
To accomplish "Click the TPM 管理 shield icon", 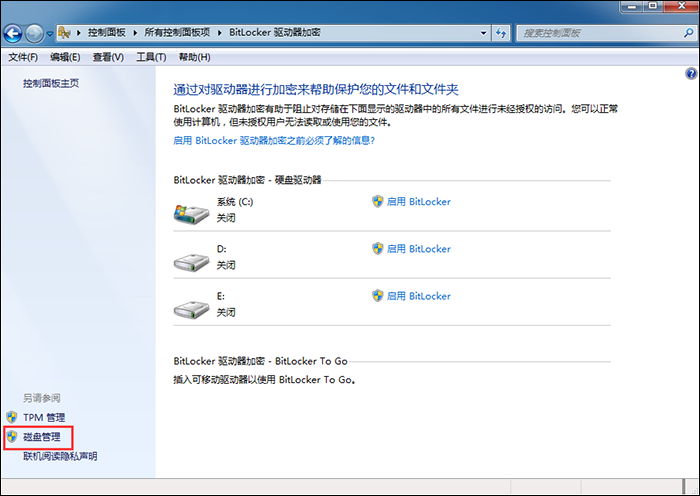I will click(12, 417).
